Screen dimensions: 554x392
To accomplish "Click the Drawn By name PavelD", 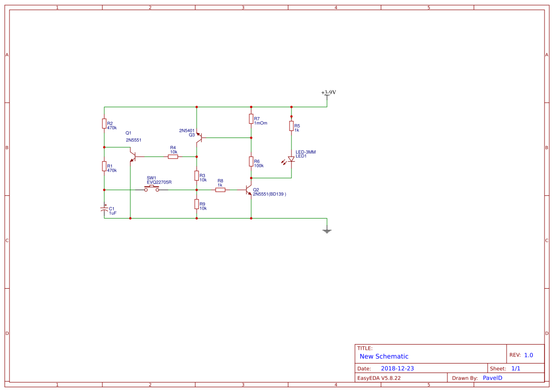I will pos(492,378).
